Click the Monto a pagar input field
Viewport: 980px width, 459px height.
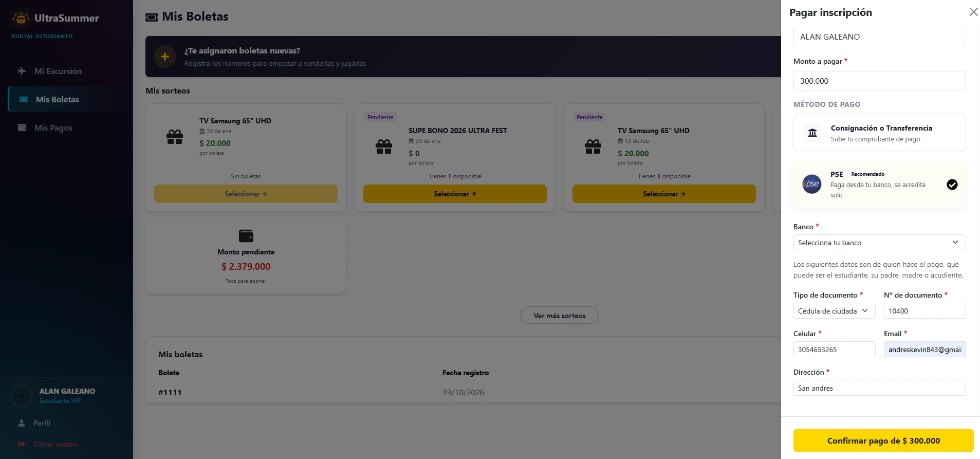point(879,81)
